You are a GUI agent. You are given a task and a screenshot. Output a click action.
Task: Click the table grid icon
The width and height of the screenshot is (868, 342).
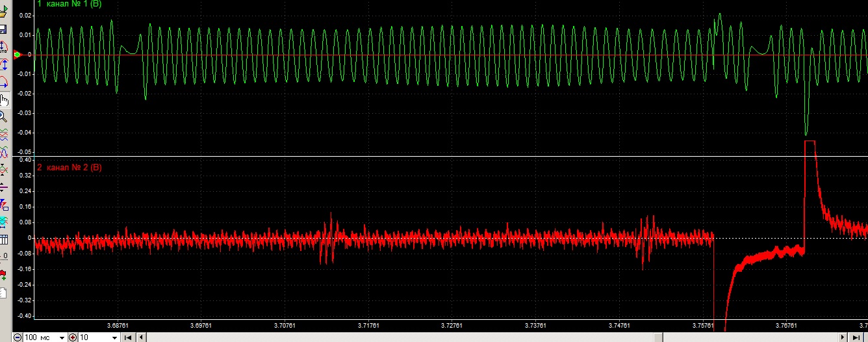click(x=4, y=239)
